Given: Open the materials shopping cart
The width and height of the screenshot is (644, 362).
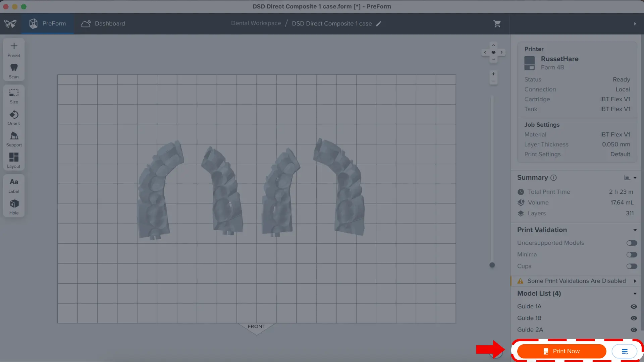Looking at the screenshot, I should click(x=497, y=23).
